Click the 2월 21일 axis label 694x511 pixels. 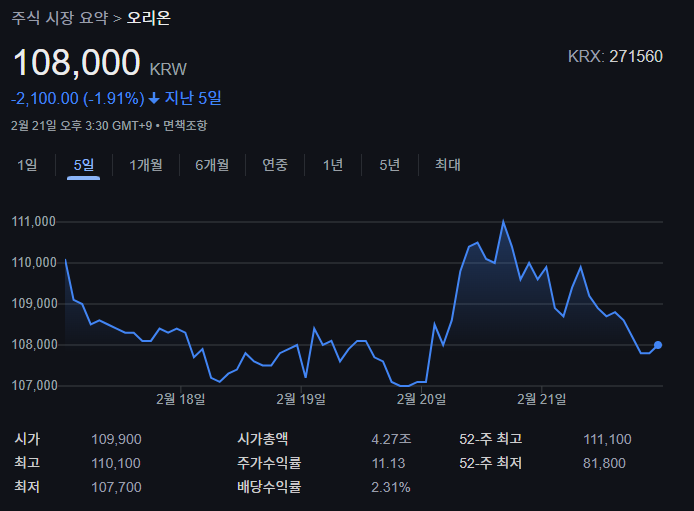pos(542,400)
